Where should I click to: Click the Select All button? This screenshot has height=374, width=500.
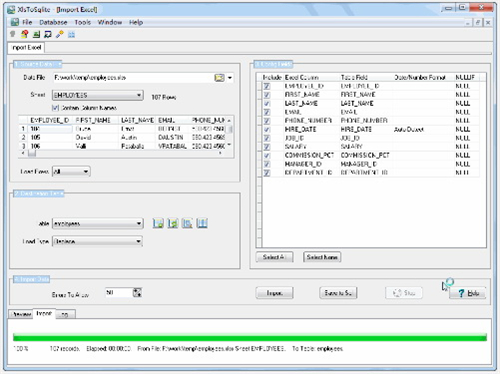pyautogui.click(x=275, y=257)
